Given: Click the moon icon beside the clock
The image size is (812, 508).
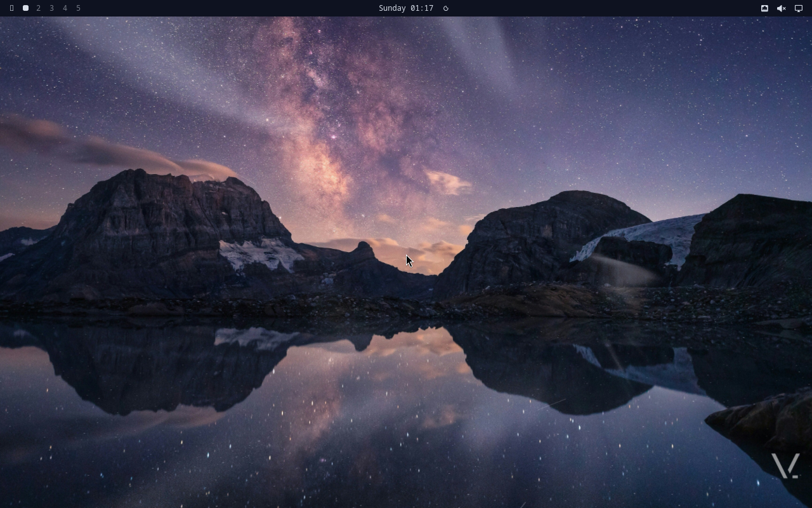Looking at the screenshot, I should point(446,8).
